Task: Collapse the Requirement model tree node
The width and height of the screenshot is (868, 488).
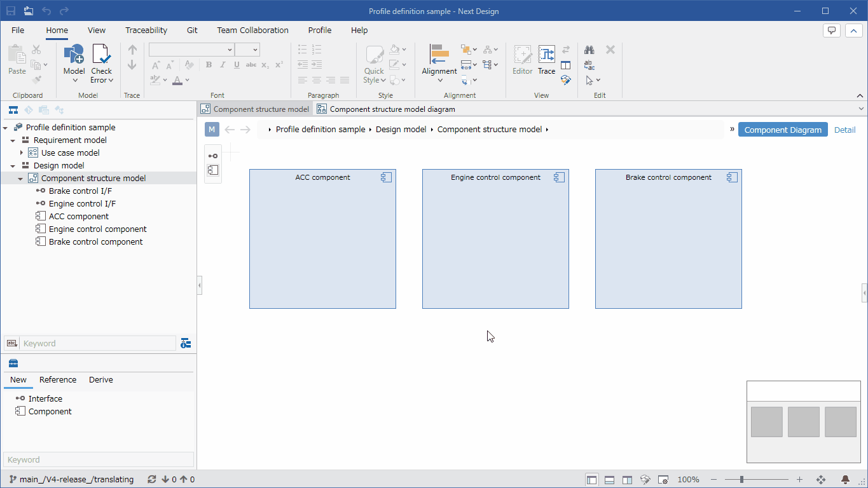Action: point(13,140)
